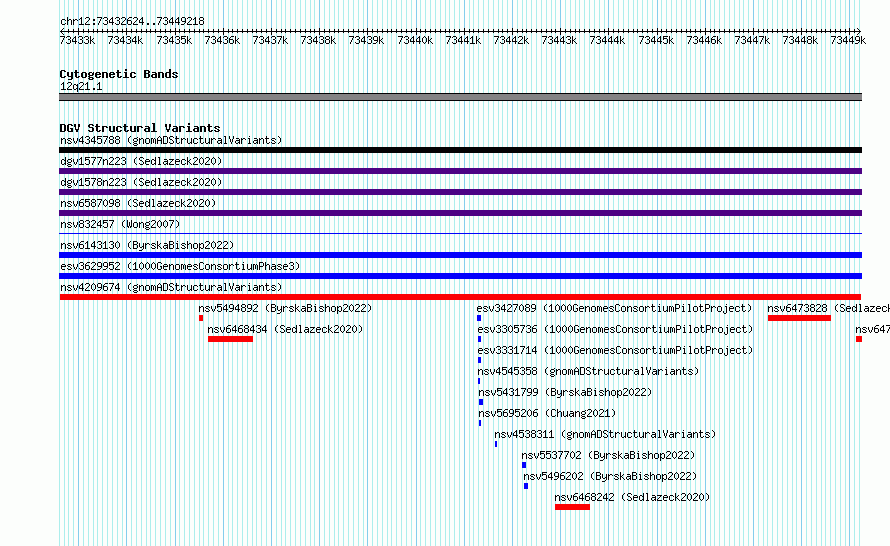
Task: Open esv3305736 1000GenomesConsortiumPilotProject label
Action: [x=615, y=329]
